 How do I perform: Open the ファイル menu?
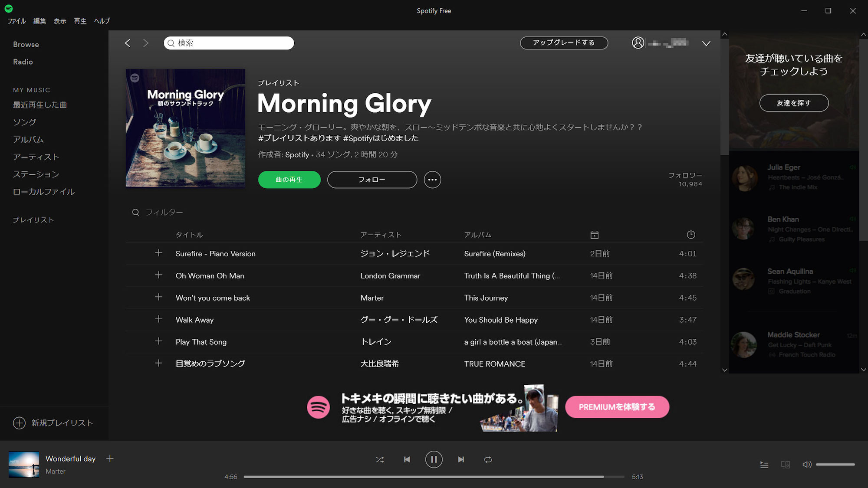[x=16, y=21]
